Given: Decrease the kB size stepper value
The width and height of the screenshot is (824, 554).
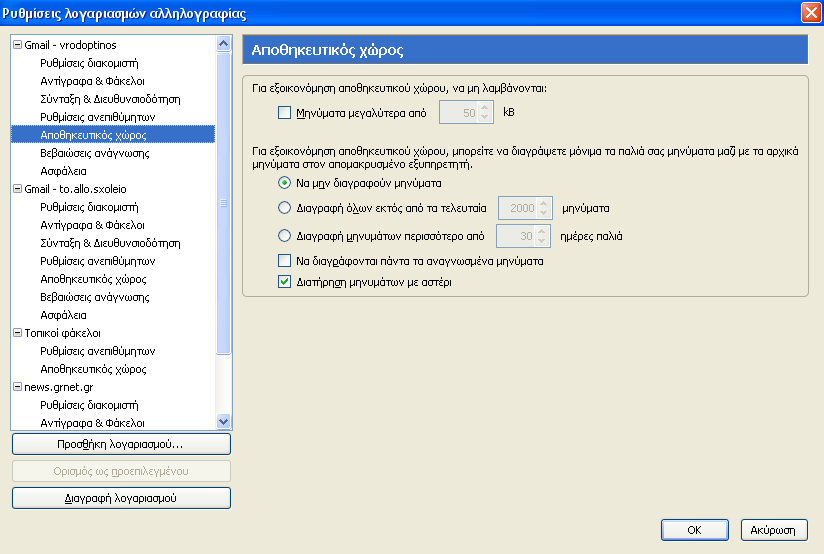Looking at the screenshot, I should pyautogui.click(x=485, y=118).
